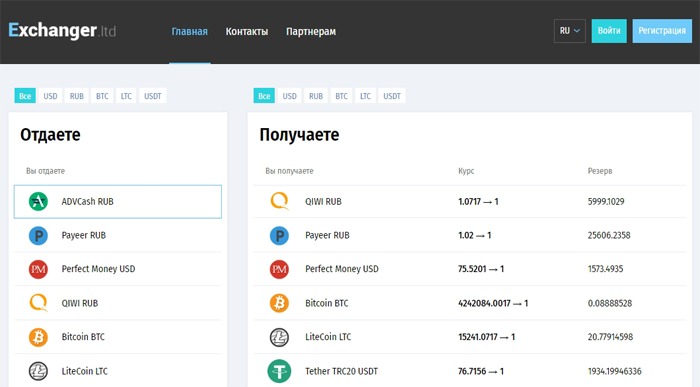The height and width of the screenshot is (387, 700).
Task: Select QIWI RUB label in Отдаете
Action: pos(80,303)
